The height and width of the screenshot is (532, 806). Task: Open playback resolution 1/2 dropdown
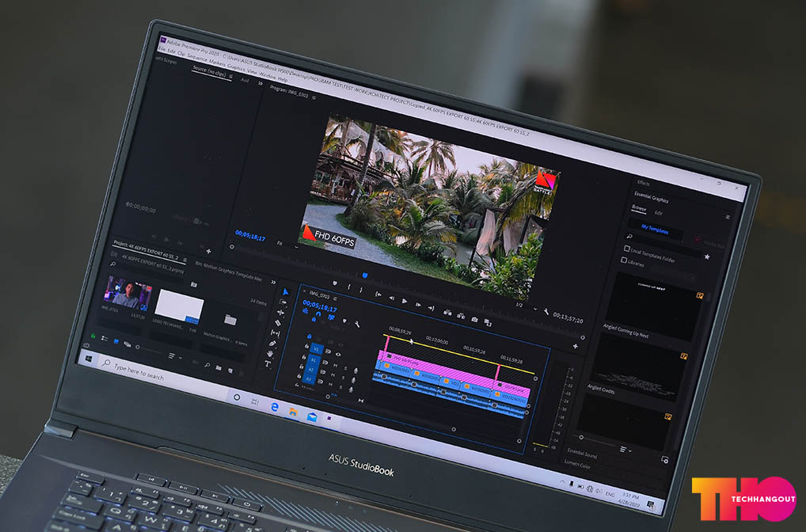(x=527, y=306)
